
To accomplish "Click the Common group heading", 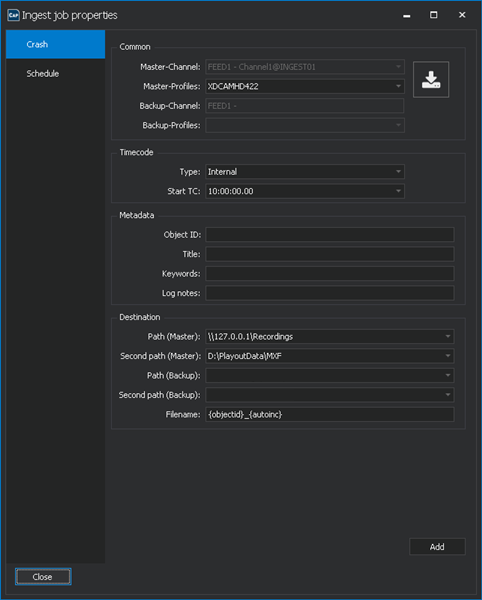I will tap(135, 47).
